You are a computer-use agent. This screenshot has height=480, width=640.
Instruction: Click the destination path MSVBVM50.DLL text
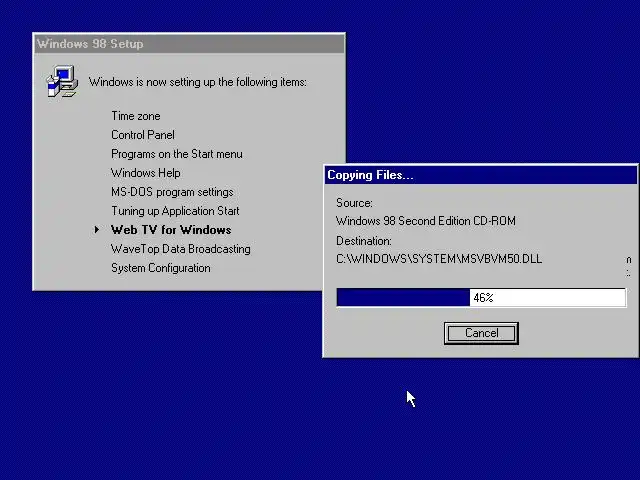439,259
